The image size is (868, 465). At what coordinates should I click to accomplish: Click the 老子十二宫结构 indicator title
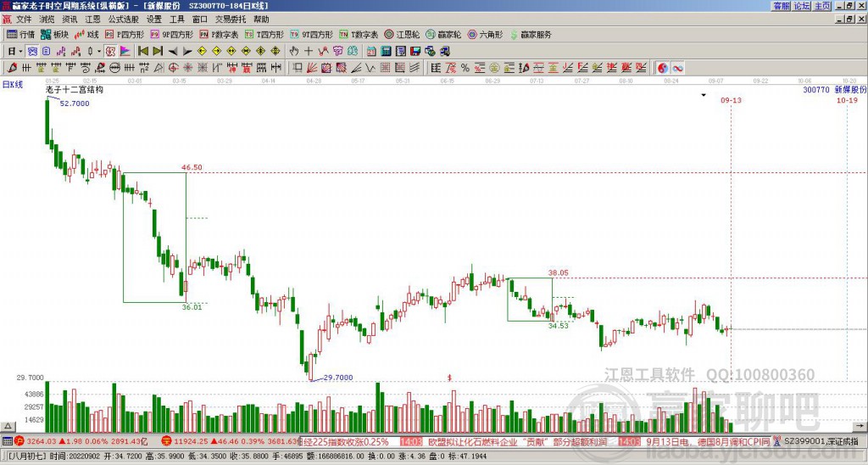75,90
